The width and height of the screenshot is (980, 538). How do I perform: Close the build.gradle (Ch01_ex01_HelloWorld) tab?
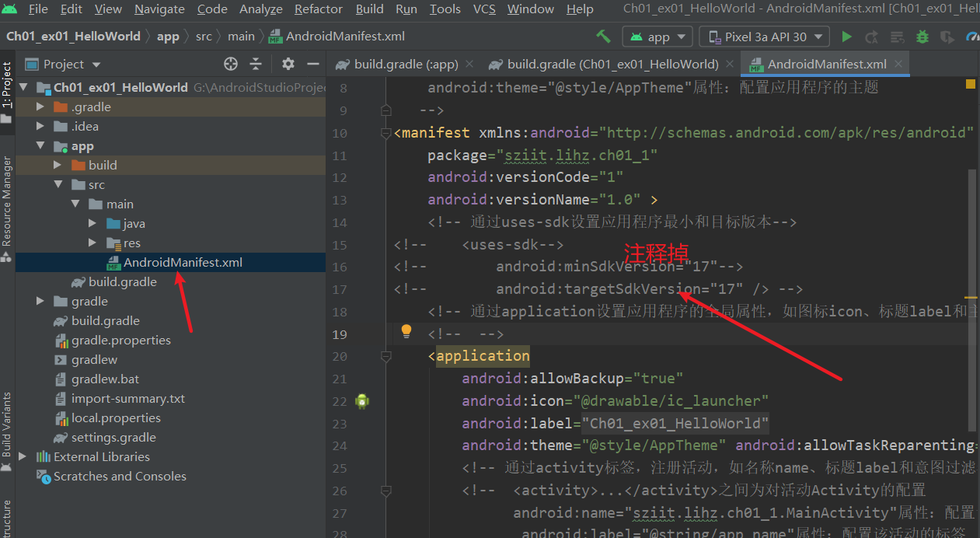point(730,65)
